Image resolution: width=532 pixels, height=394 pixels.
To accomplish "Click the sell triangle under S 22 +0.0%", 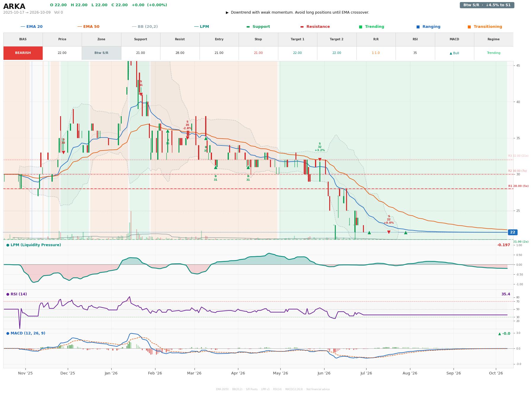I will [x=389, y=232].
